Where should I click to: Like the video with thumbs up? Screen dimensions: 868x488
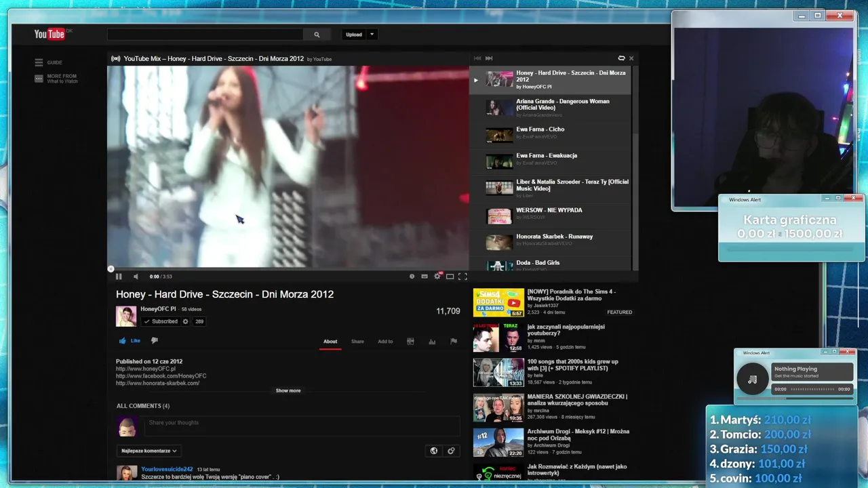coord(130,341)
